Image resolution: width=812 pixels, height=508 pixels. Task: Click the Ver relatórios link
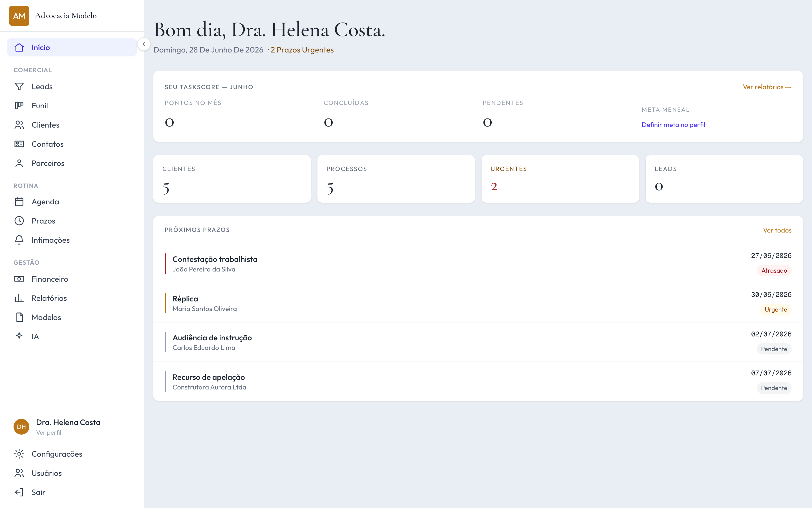[767, 87]
